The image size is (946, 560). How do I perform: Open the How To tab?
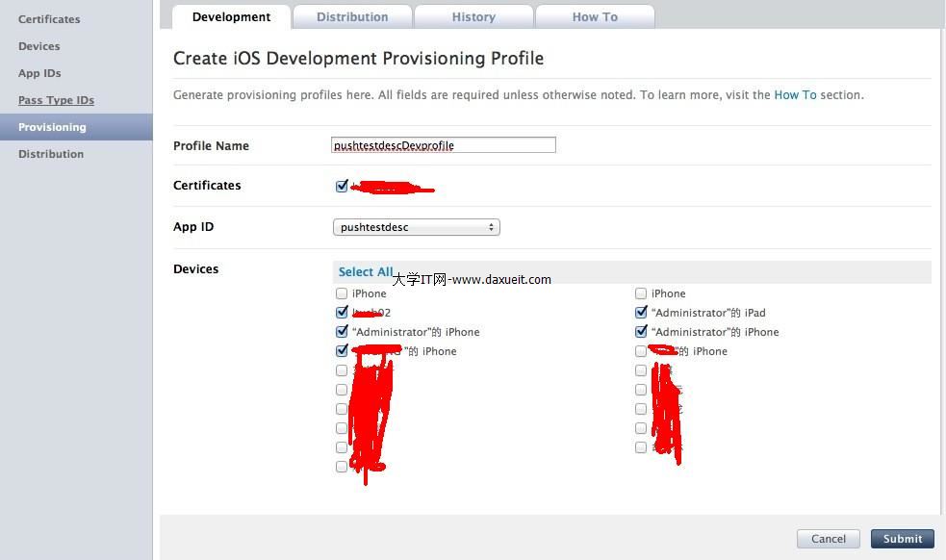(x=595, y=16)
